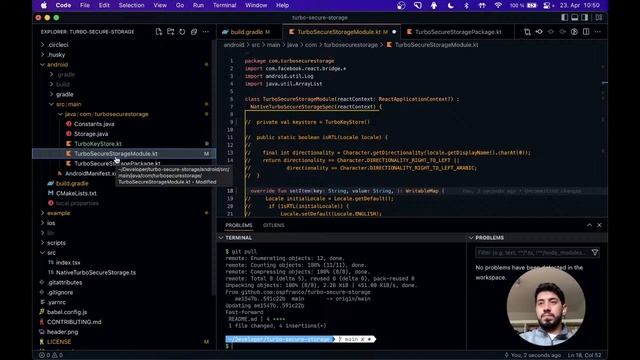The image size is (640, 360).
Task: Open the compare changes editor action
Action: coord(527,32)
